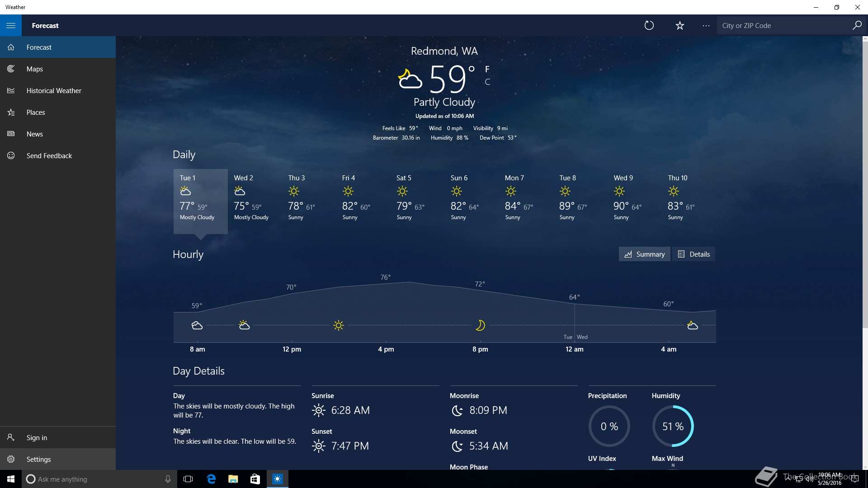Click the vertical scrollbar on right
Screen dimensions: 868x488
click(x=865, y=181)
